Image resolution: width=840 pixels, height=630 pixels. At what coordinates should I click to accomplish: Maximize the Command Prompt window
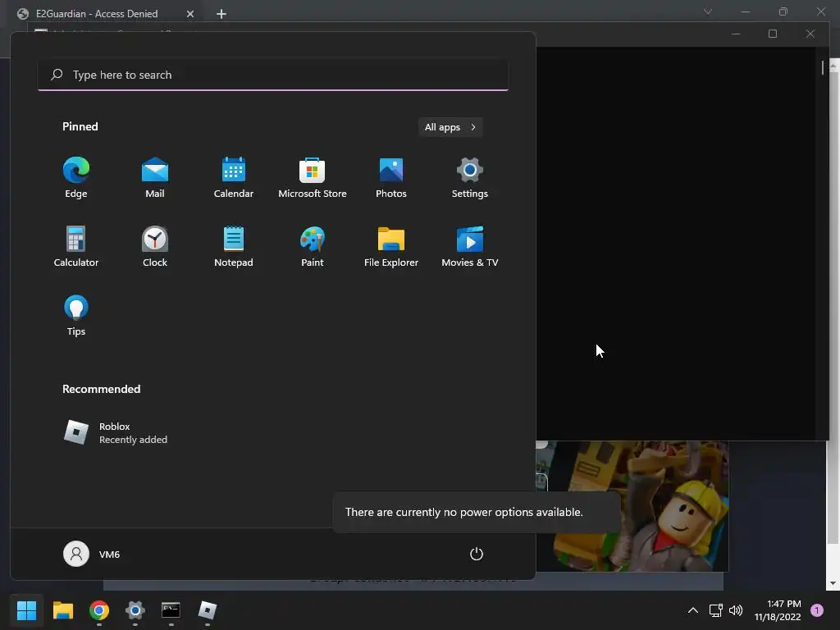click(773, 34)
